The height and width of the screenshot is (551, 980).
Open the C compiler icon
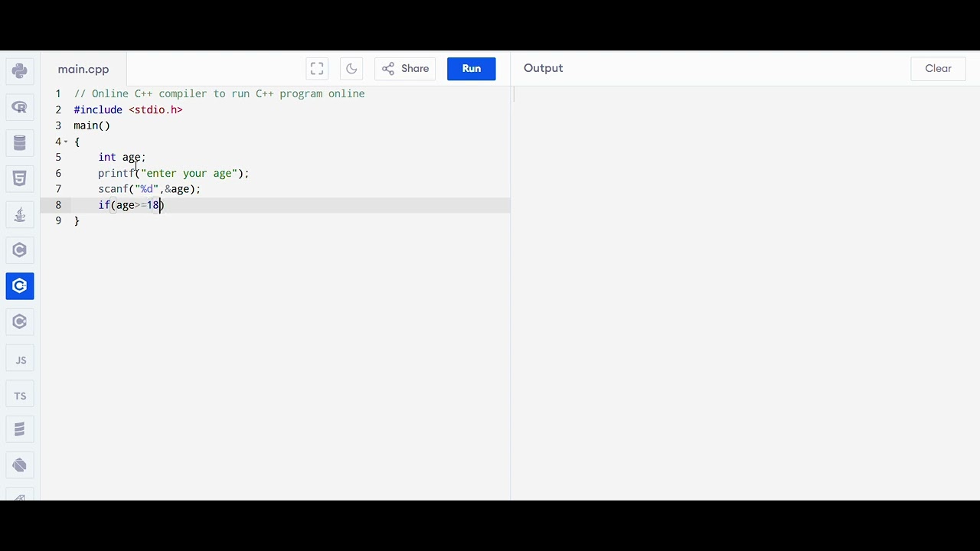click(20, 250)
